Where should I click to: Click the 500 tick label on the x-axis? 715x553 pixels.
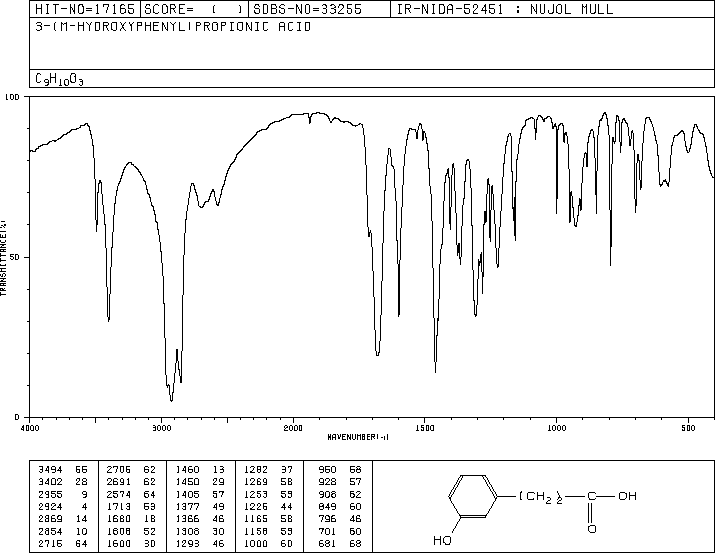click(x=688, y=428)
